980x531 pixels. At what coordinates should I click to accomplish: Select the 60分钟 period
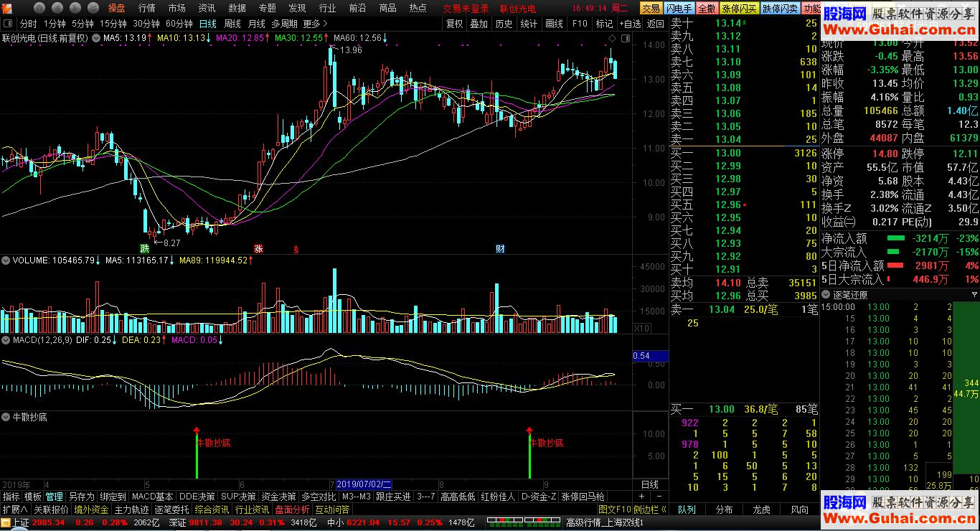point(179,23)
